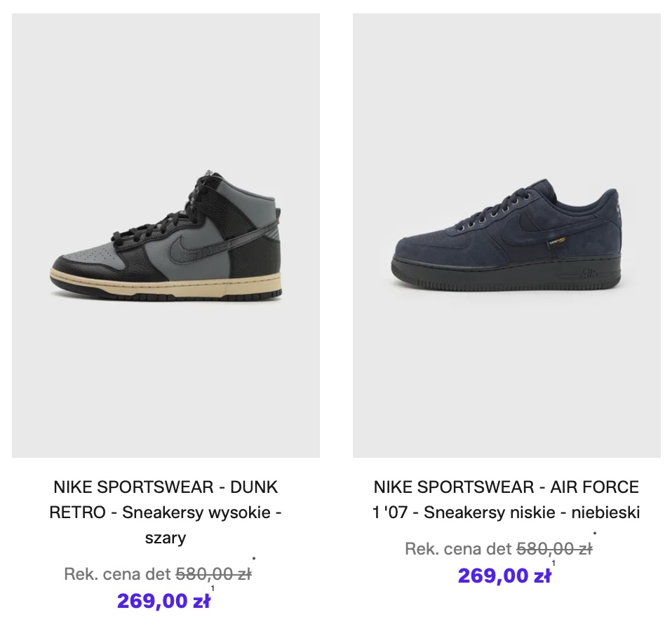Click the NIKE SPORTSWEAR - DUNK RETRO title
The image size is (672, 631).
(166, 487)
